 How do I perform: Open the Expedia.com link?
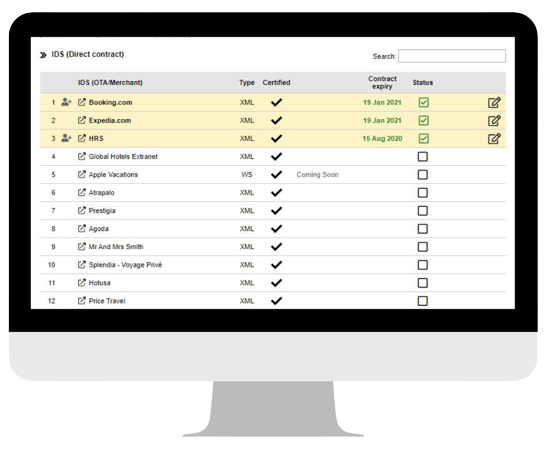[110, 120]
